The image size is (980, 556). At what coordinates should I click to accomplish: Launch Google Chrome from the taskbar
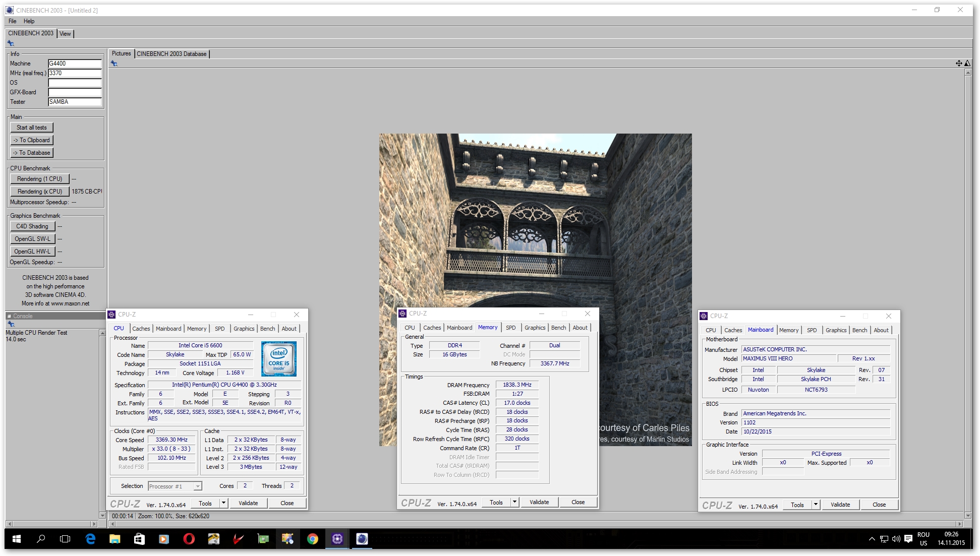tap(312, 539)
